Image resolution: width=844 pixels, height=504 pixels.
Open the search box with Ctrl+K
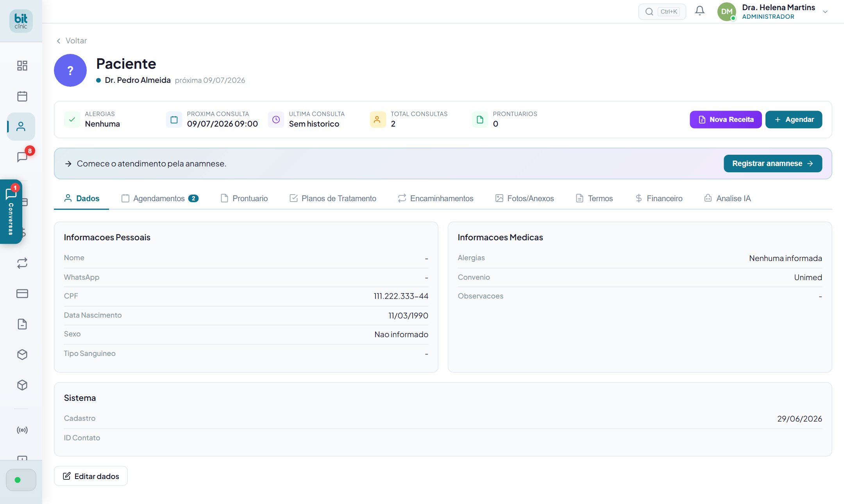[662, 12]
